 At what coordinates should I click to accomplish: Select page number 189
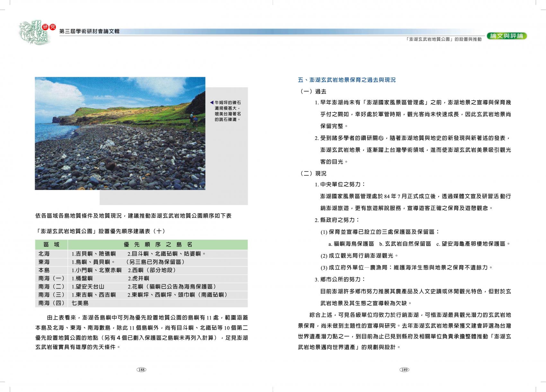coord(404,370)
